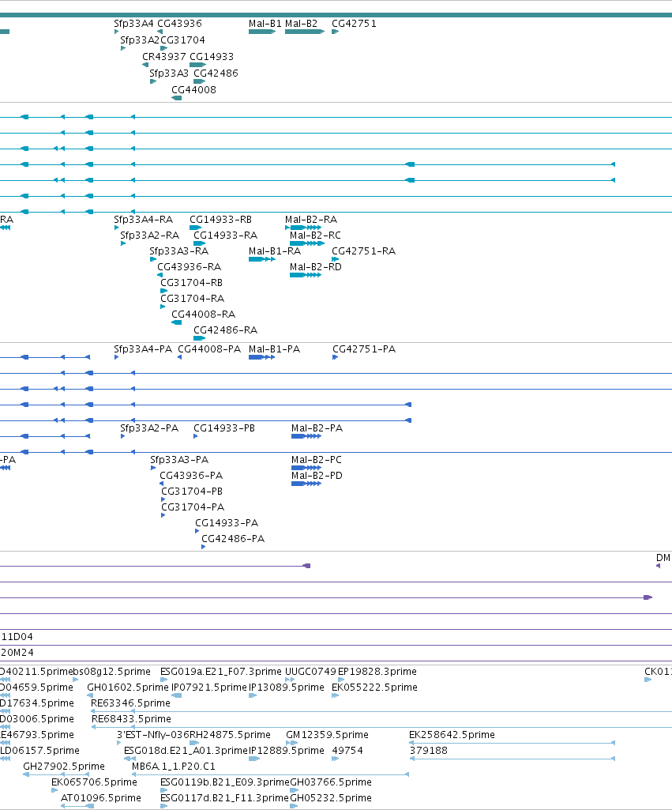This screenshot has width=672, height=810.
Task: Click protein CG31704-PA
Action: coord(193,507)
